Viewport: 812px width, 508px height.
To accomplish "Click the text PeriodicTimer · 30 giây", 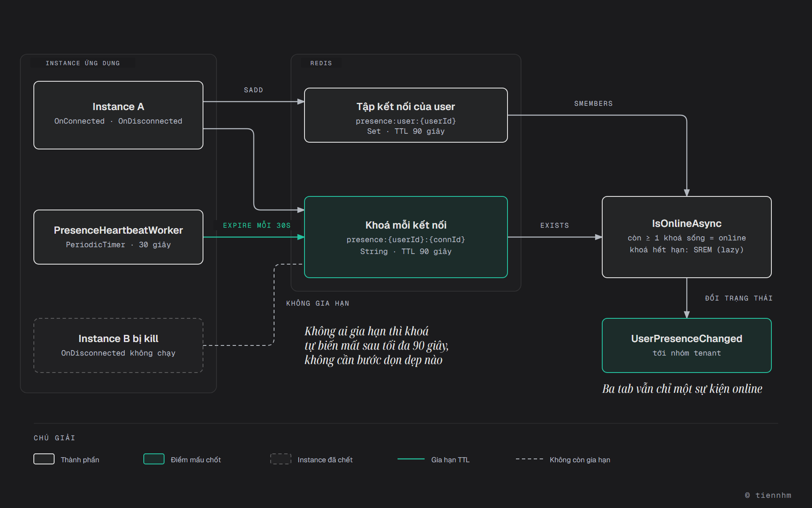I will tap(118, 245).
